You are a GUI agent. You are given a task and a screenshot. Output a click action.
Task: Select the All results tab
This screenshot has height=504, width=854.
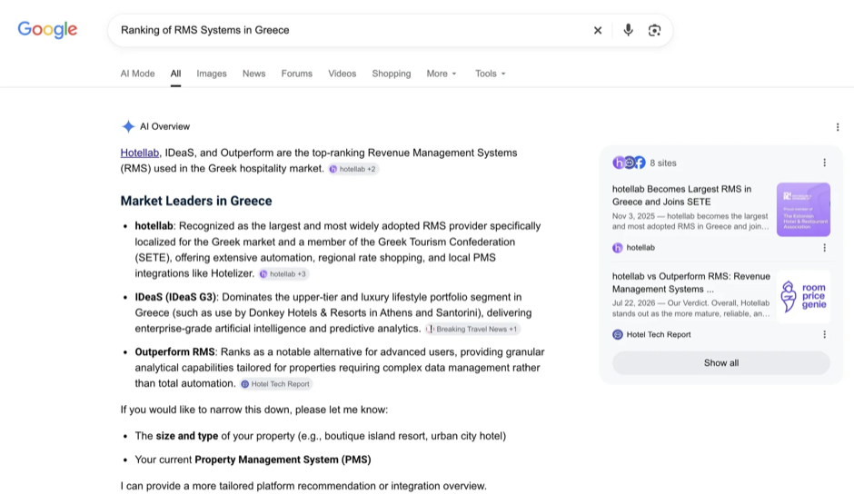pos(175,74)
